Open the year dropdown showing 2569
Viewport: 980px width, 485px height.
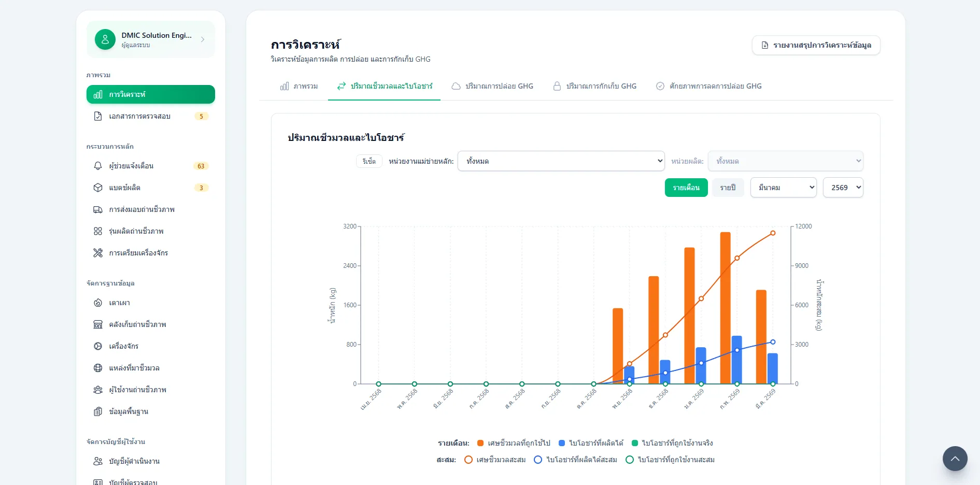click(x=843, y=188)
